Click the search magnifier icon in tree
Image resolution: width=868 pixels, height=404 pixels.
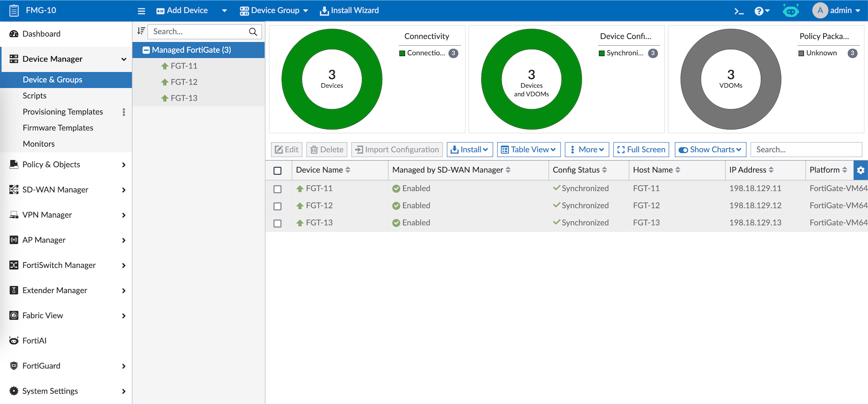pyautogui.click(x=253, y=32)
